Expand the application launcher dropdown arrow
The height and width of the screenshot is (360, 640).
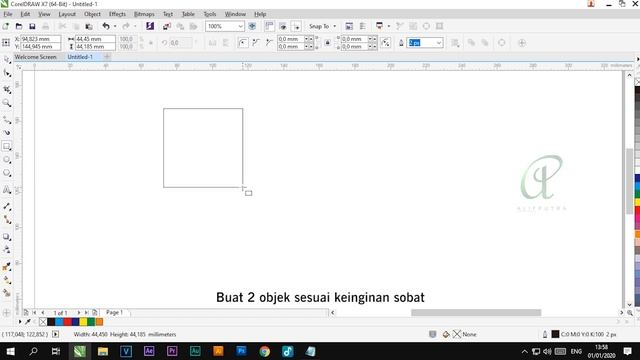[389, 26]
